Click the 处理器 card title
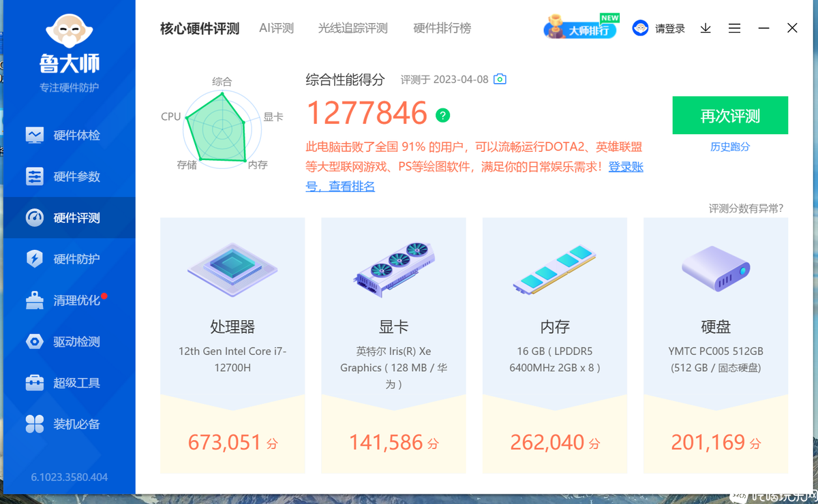The height and width of the screenshot is (504, 818). [232, 327]
